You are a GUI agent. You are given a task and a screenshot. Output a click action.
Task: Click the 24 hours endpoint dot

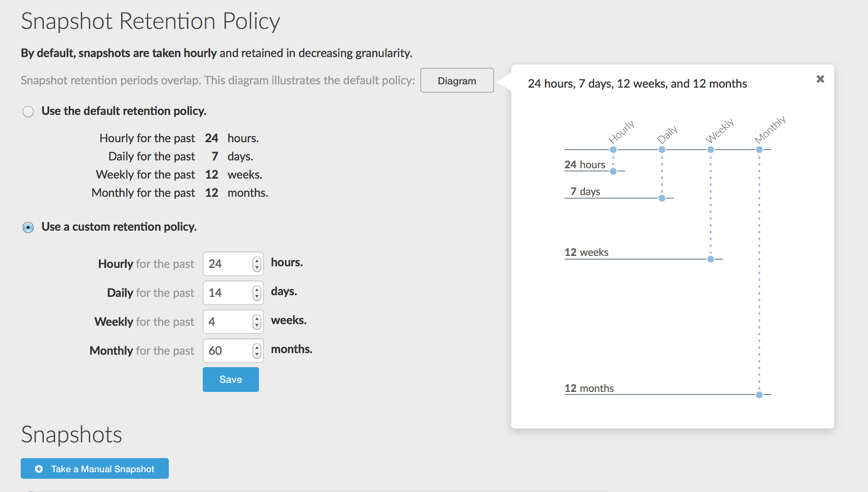[x=613, y=171]
